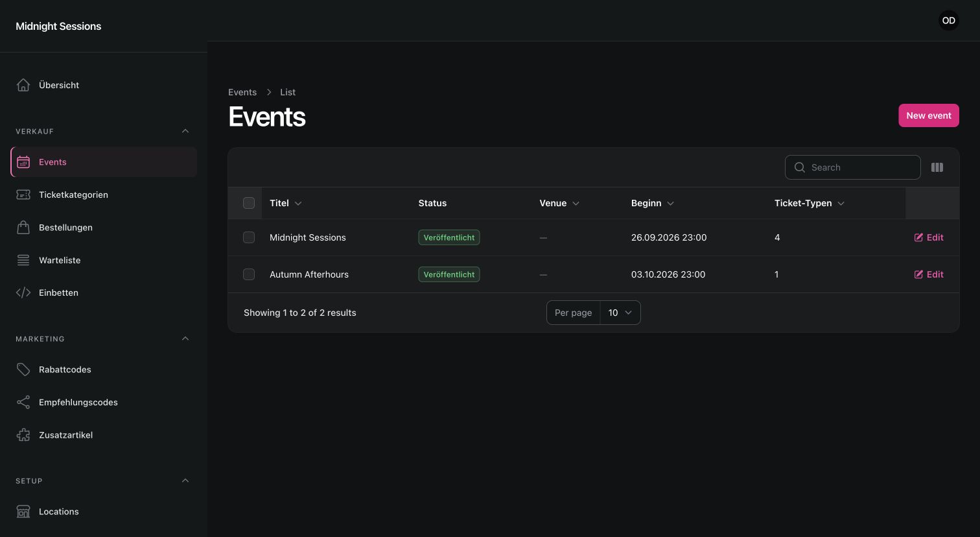Check the Autumn Afterhours row checkbox
This screenshot has width=980, height=537.
click(x=249, y=274)
